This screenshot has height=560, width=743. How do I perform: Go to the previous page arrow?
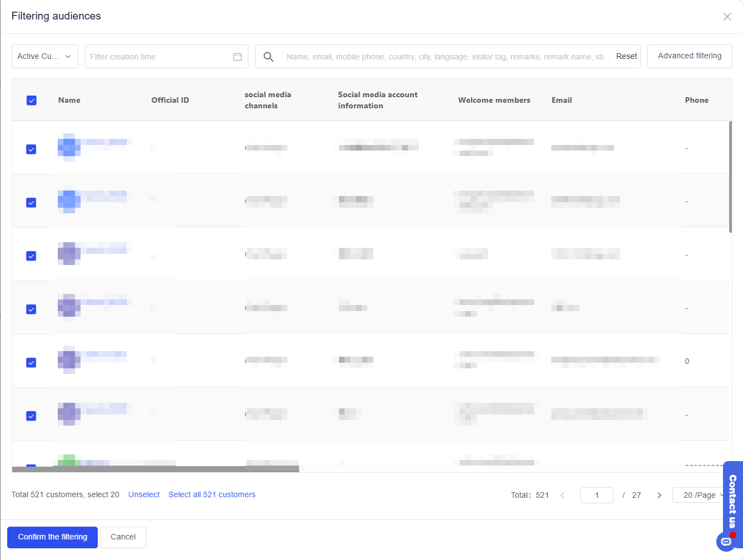pyautogui.click(x=562, y=495)
